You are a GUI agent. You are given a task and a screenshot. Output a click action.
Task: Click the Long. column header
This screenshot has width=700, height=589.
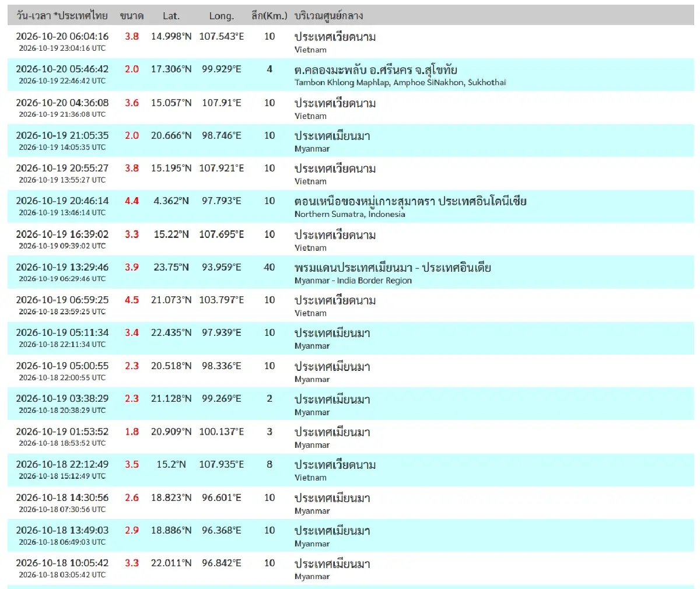(x=222, y=16)
